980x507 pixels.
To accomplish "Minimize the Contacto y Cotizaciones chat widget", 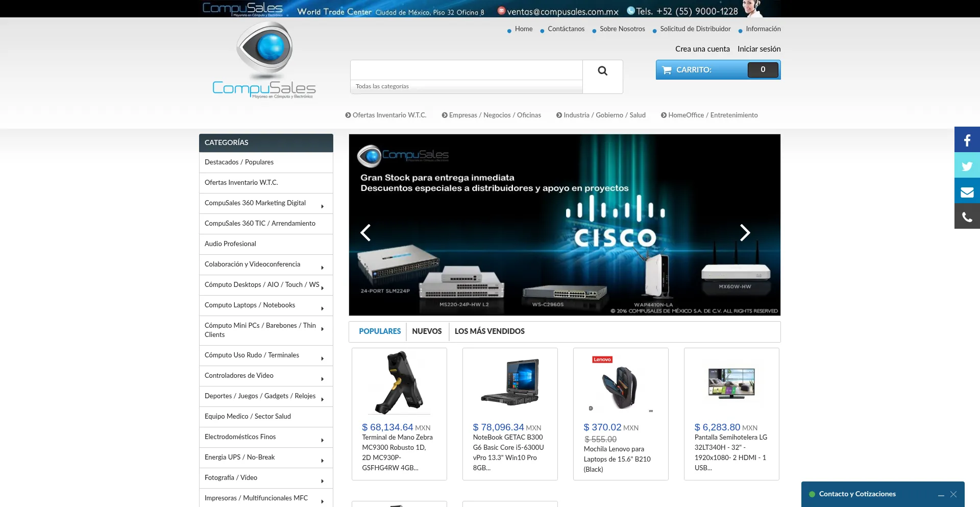I will (941, 494).
